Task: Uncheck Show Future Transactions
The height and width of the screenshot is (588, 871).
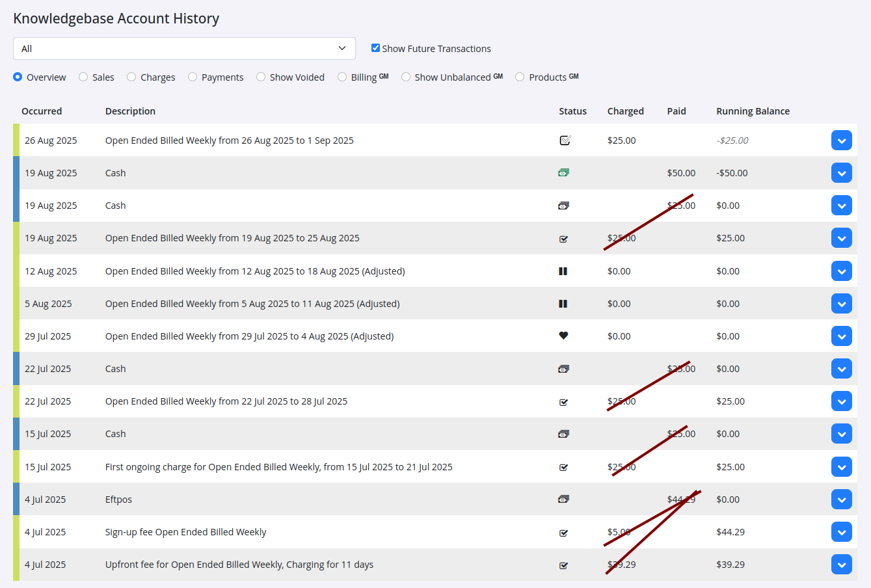Action: coord(375,48)
